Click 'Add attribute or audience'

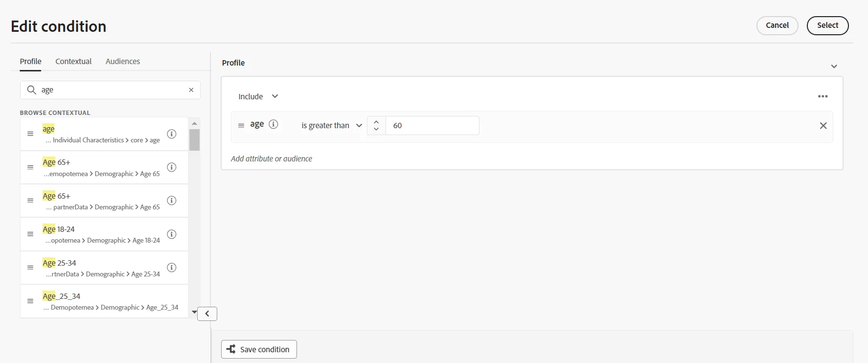click(272, 159)
